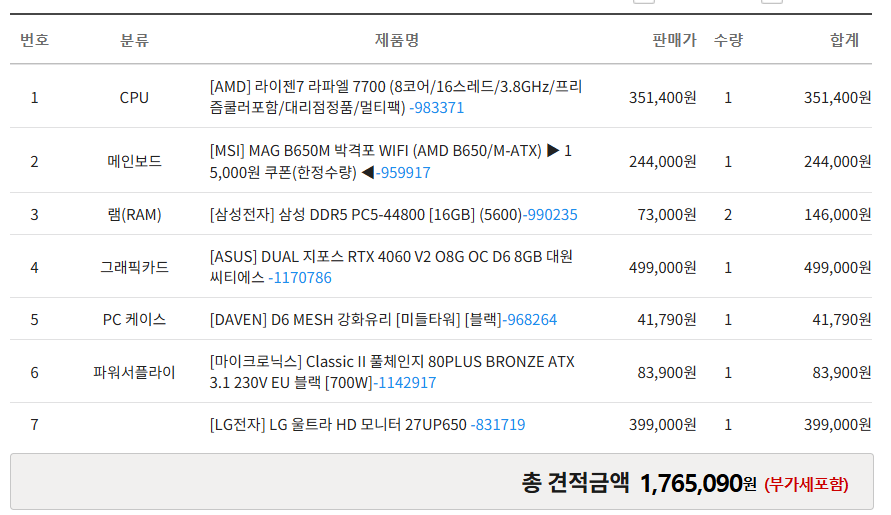Viewport: 891px width, 515px height.
Task: Open LG 27UP650 monitor code link 831719
Action: tap(498, 425)
